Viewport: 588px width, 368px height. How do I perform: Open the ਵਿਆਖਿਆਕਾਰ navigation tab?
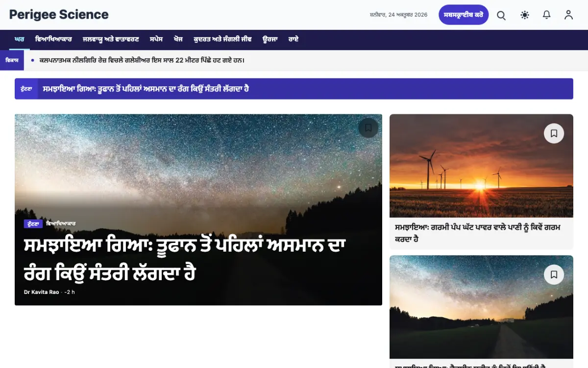click(53, 39)
